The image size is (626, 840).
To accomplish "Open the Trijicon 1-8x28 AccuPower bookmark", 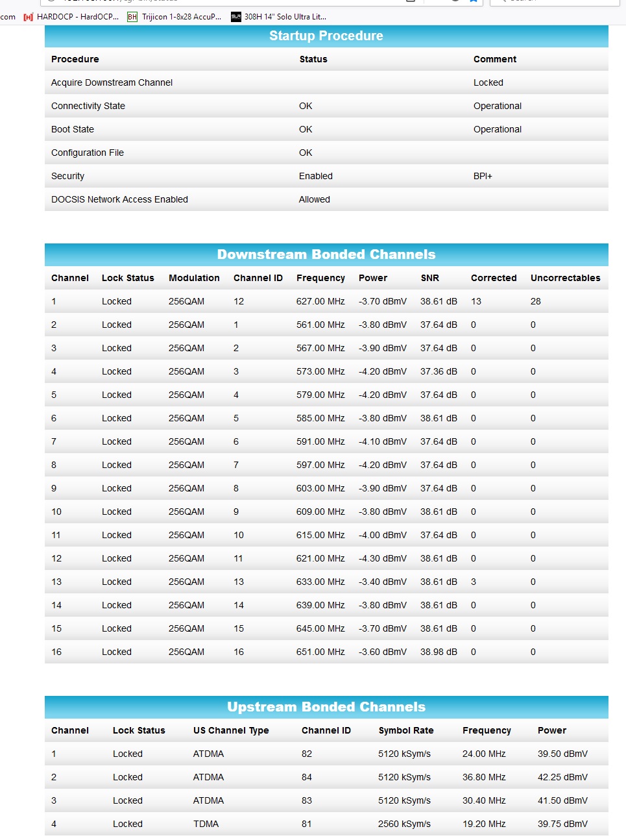I will pyautogui.click(x=181, y=17).
